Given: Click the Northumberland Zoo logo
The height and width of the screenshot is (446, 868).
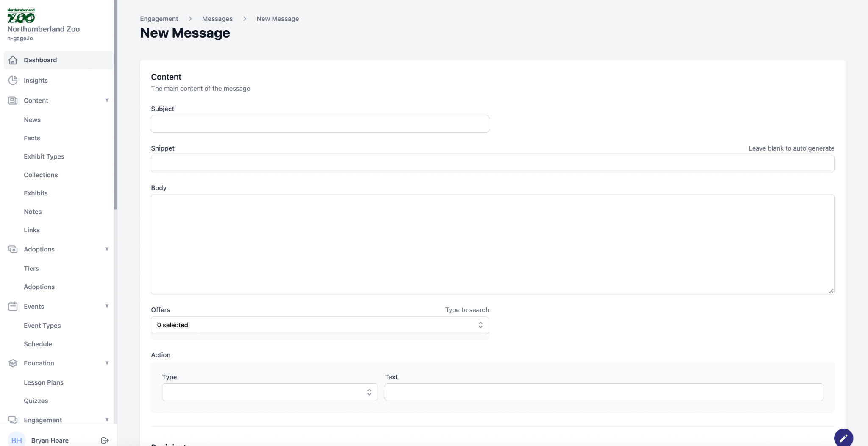Looking at the screenshot, I should 21,16.
